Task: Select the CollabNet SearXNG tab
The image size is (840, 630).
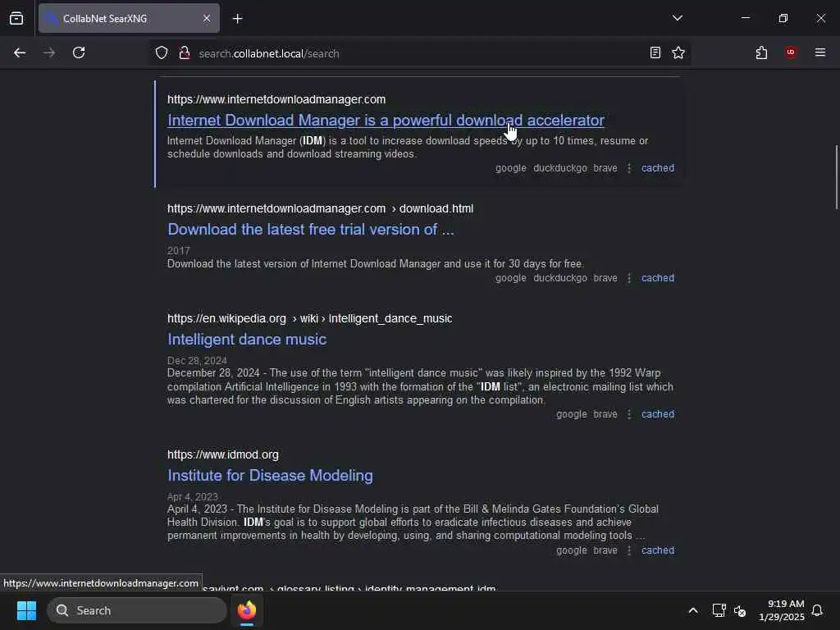Action: point(129,18)
